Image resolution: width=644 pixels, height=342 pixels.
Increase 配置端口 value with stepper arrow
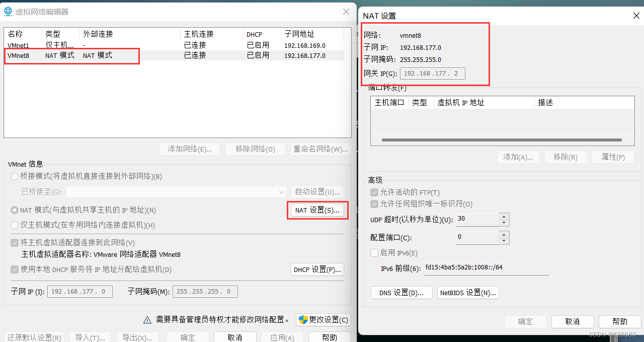point(504,234)
